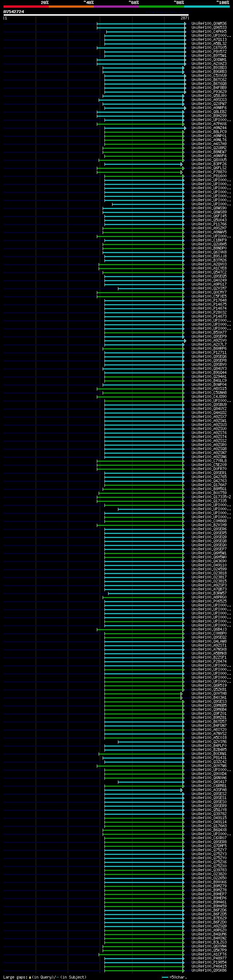Viewport: 233px width, 980px height.
Task: Open hit UniRef100_C4PKK5
Action: pos(209,32)
